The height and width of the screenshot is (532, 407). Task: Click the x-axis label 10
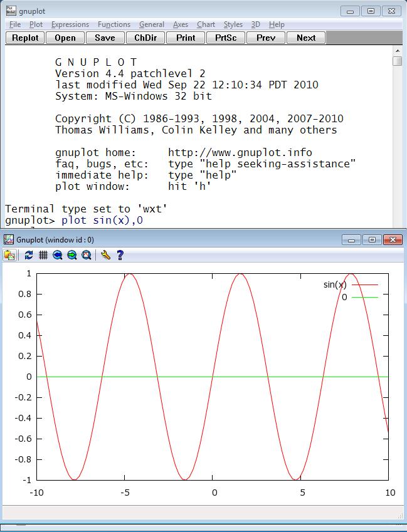coord(390,493)
